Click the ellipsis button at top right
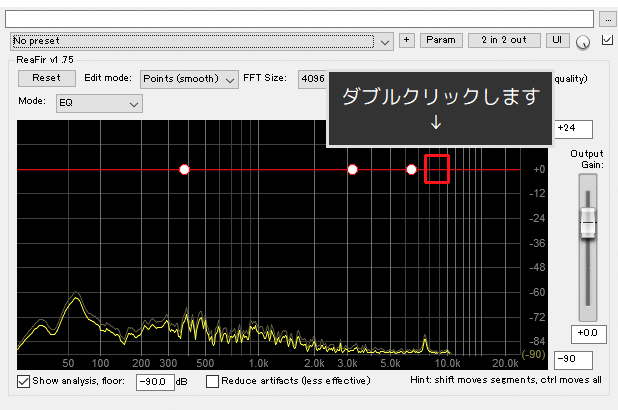Viewport: 618px width, 410px height. (607, 18)
